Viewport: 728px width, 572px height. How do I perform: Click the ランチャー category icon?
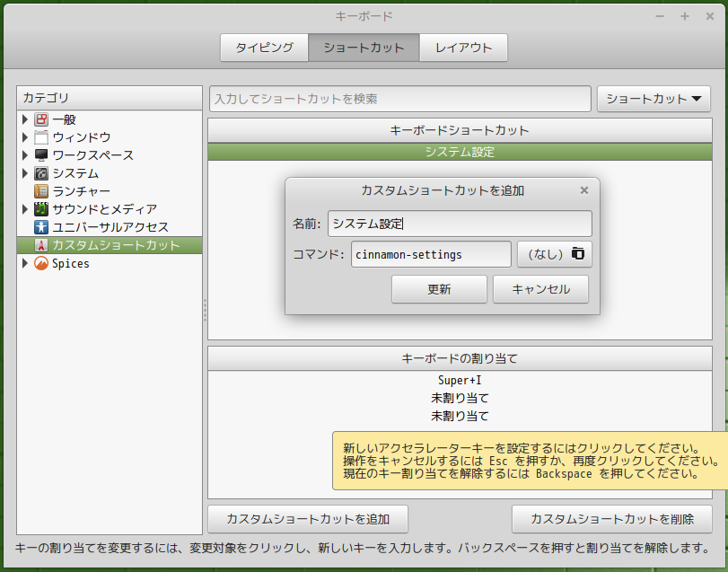41,191
